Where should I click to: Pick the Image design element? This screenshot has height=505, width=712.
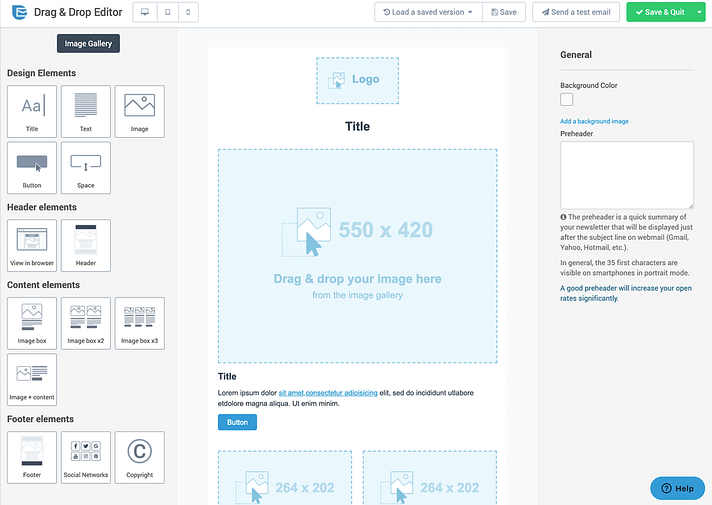(140, 111)
